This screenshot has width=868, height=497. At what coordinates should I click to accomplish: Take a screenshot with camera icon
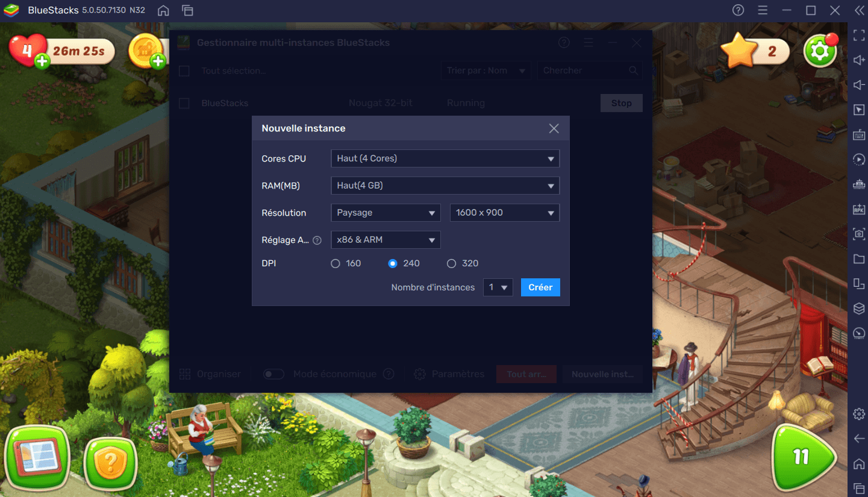[x=859, y=234]
